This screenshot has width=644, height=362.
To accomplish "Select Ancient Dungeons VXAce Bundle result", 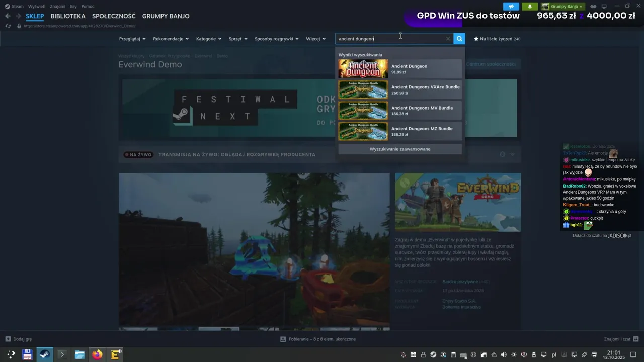I will tap(400, 89).
